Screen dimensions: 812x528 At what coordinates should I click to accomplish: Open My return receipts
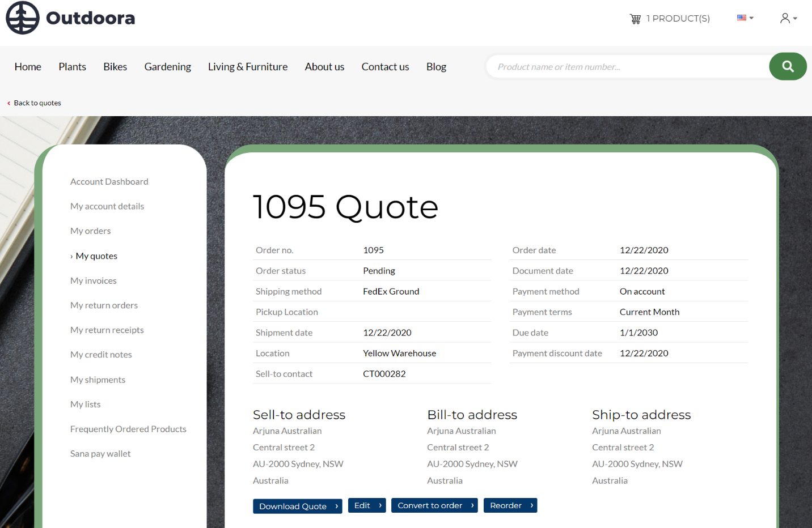pos(107,330)
